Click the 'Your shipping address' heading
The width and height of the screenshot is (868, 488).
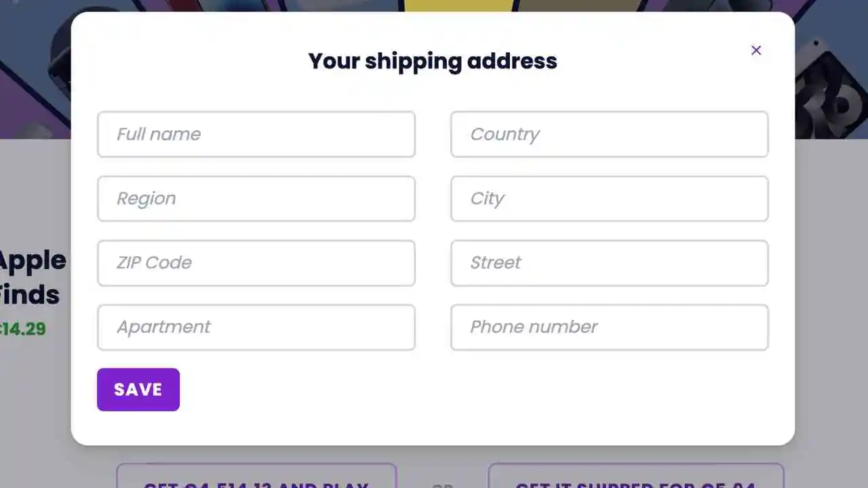(433, 61)
